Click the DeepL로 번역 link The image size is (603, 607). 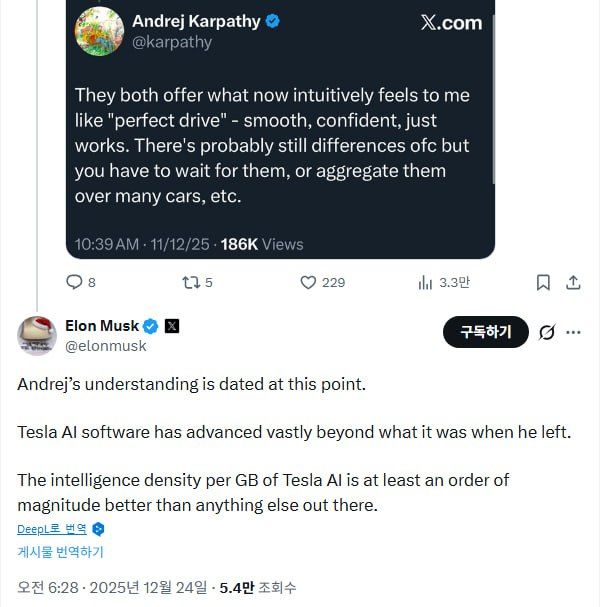(x=53, y=529)
